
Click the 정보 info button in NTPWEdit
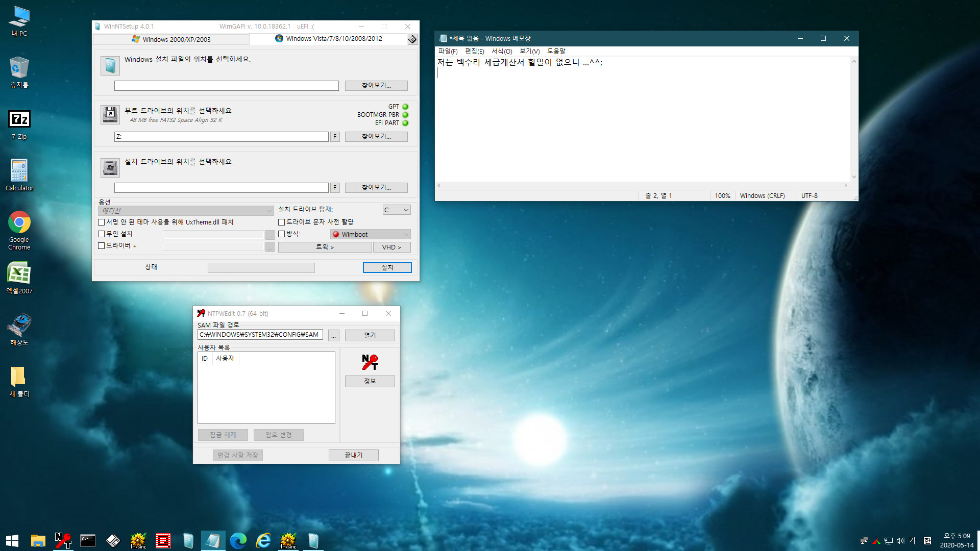coord(370,381)
